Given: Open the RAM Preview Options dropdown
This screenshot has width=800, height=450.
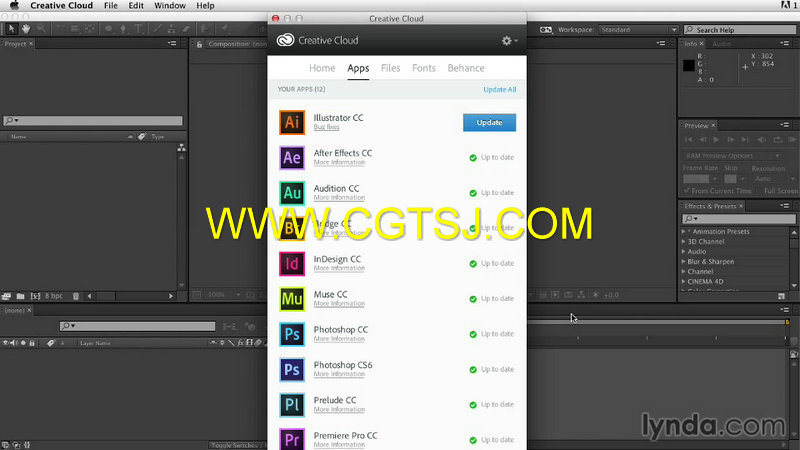Looking at the screenshot, I should pos(732,156).
